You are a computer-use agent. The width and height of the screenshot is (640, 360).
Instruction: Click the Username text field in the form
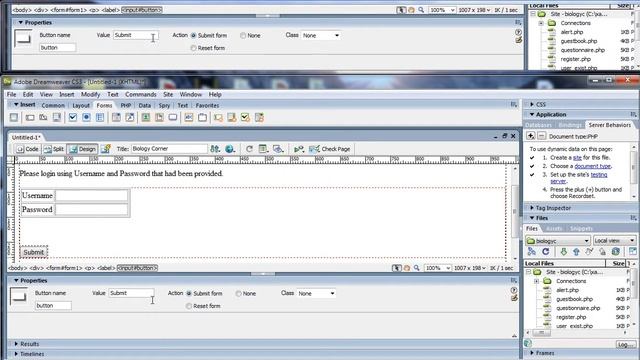92,196
